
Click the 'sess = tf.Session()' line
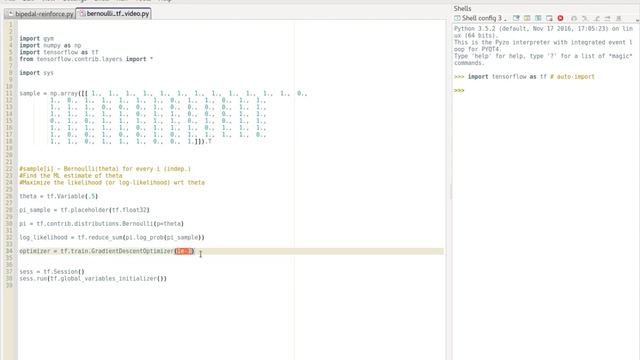coord(52,272)
